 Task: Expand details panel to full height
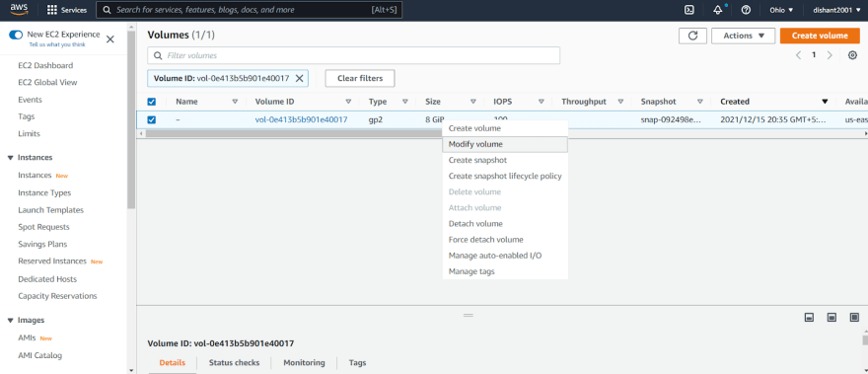click(x=853, y=318)
